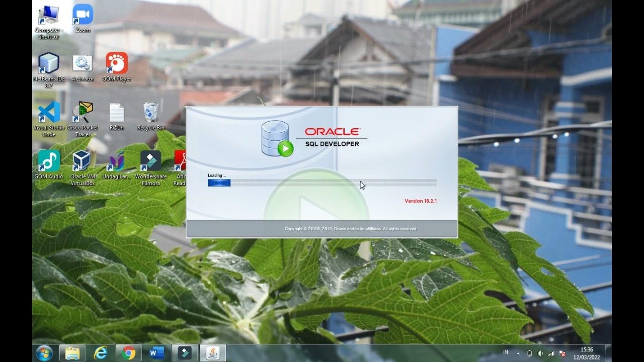644x362 pixels.
Task: Switch to Microsoft Word on the taskbar
Action: pos(156,353)
